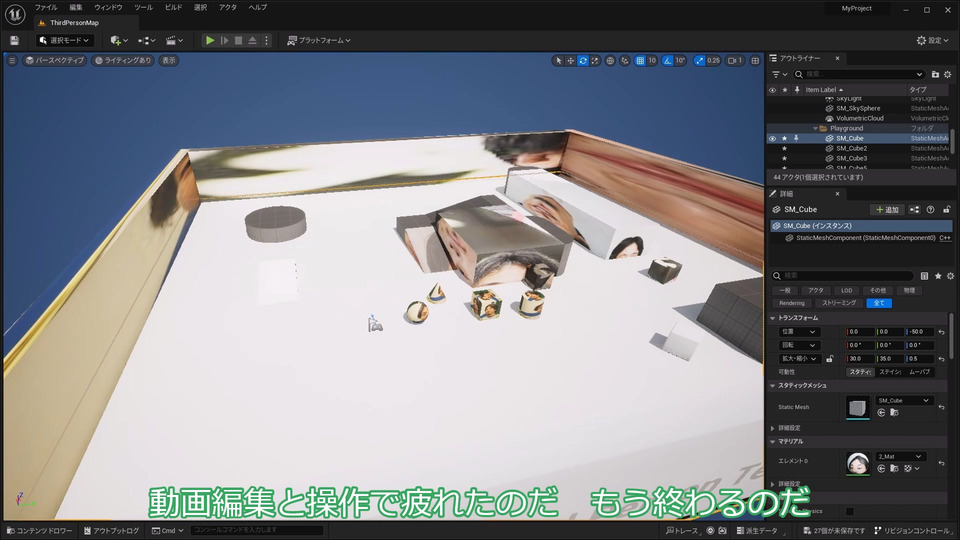The height and width of the screenshot is (540, 960).
Task: Open the Platforms (プラットフォーム) dropdown
Action: click(x=319, y=40)
